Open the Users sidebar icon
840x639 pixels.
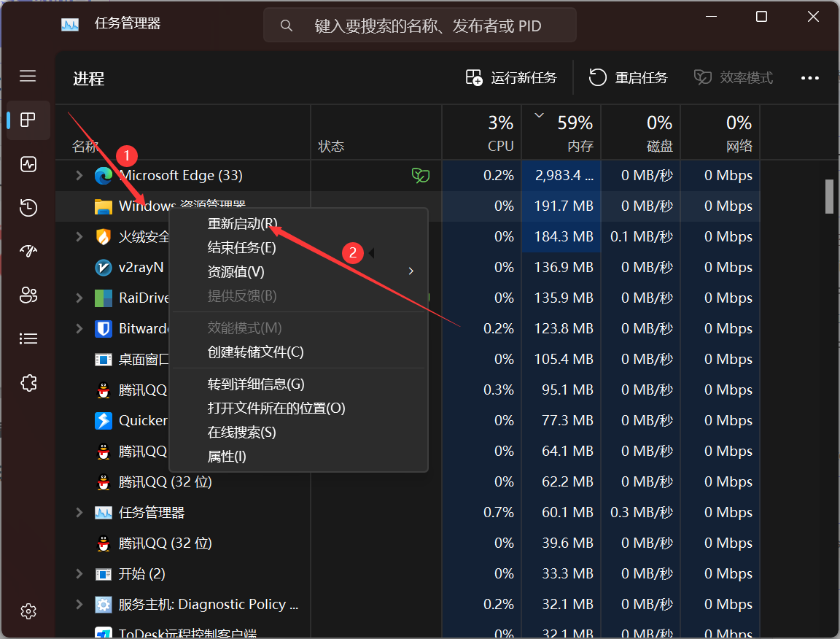(x=28, y=295)
